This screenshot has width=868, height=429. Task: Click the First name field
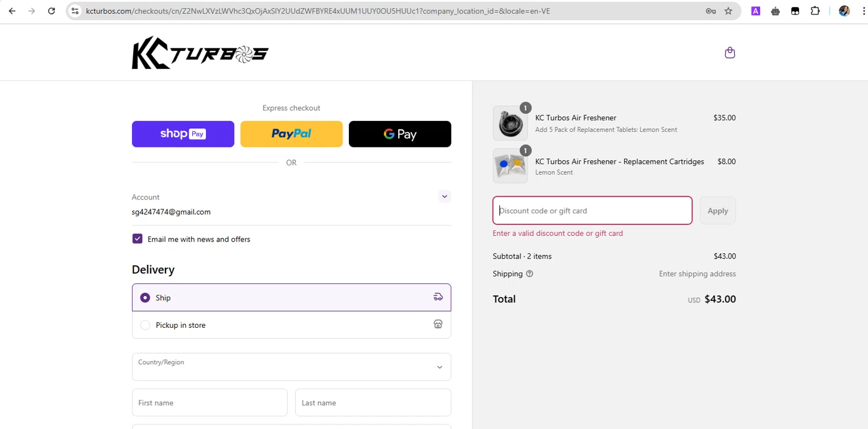pos(209,402)
